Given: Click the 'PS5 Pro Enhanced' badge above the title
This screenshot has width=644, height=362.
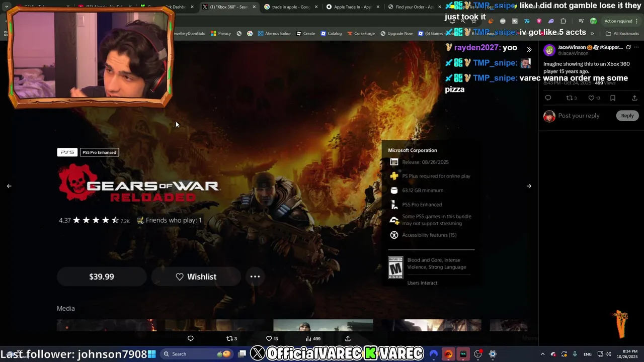Looking at the screenshot, I should [99, 152].
